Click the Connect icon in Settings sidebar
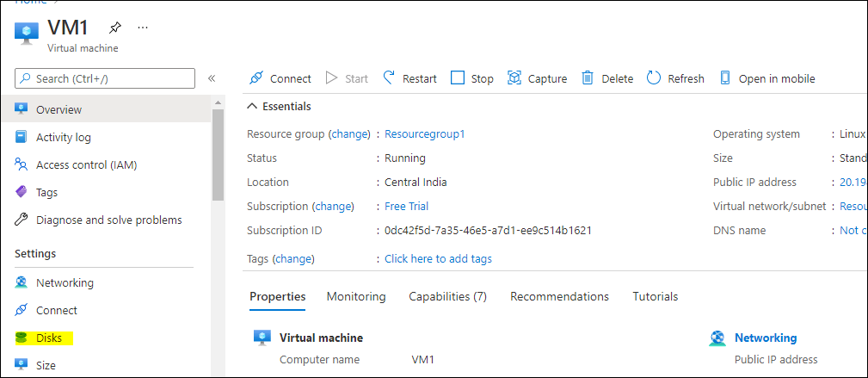Screen dimensions: 868x378 pyautogui.click(x=21, y=310)
